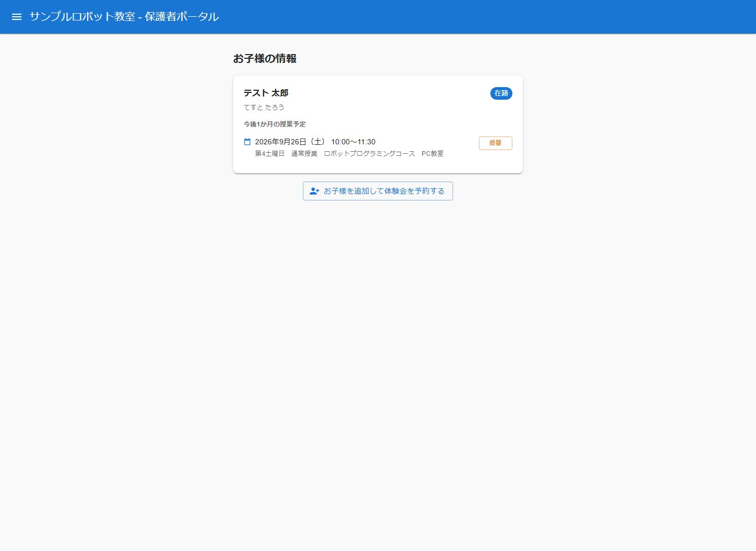The height and width of the screenshot is (551, 756).
Task: Click the 今後1か月の授業予定 label
Action: click(x=275, y=124)
